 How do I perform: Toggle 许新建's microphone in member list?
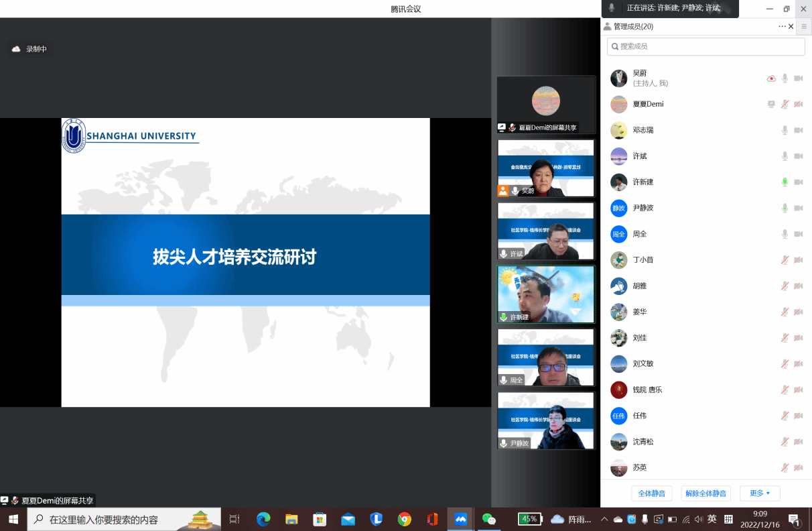(785, 182)
